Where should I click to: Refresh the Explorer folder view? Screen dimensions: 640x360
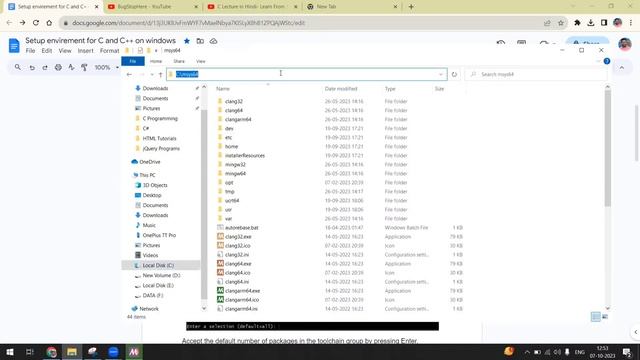pos(454,74)
